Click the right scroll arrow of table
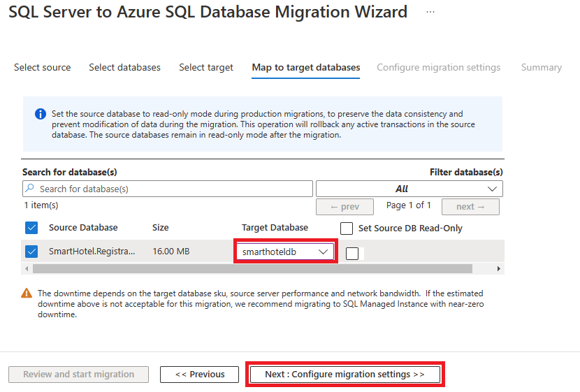The image size is (580, 392). point(499,269)
